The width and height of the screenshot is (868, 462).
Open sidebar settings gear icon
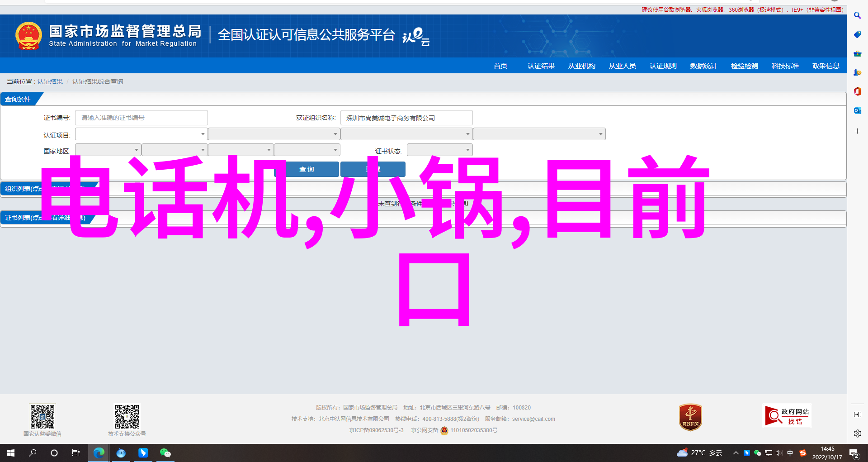tap(857, 433)
